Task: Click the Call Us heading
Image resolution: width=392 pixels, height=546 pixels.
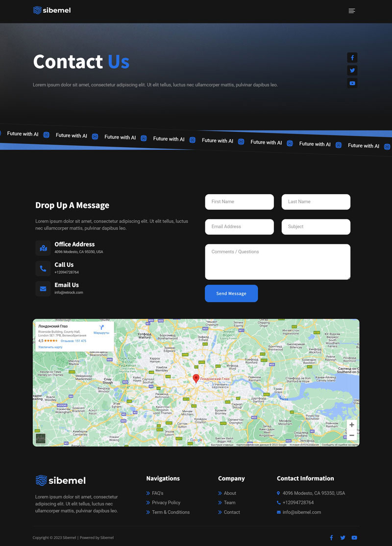Action: pyautogui.click(x=64, y=264)
